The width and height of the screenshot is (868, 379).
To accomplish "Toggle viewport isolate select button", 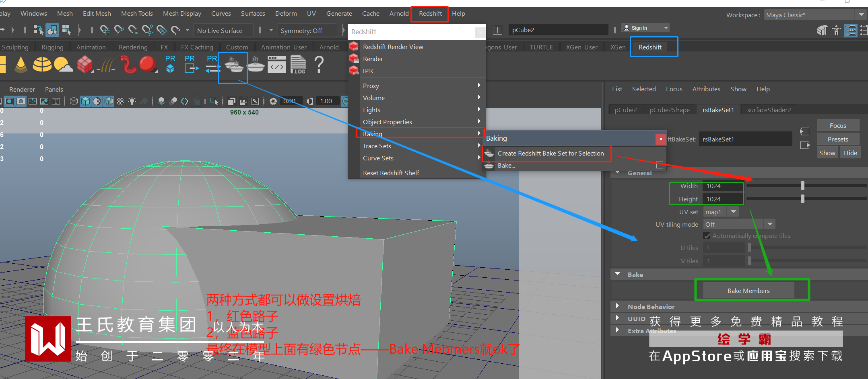I will [x=214, y=101].
